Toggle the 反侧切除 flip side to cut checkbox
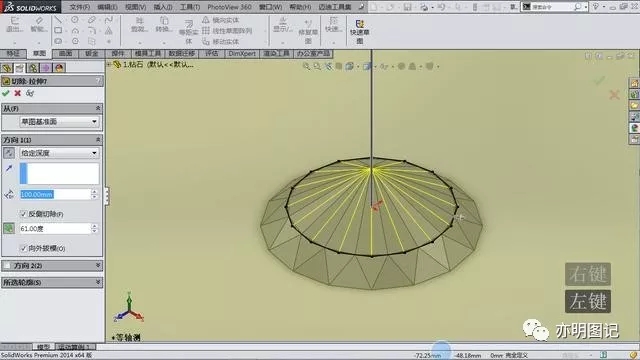Screen dimensions: 640x360 (23, 214)
